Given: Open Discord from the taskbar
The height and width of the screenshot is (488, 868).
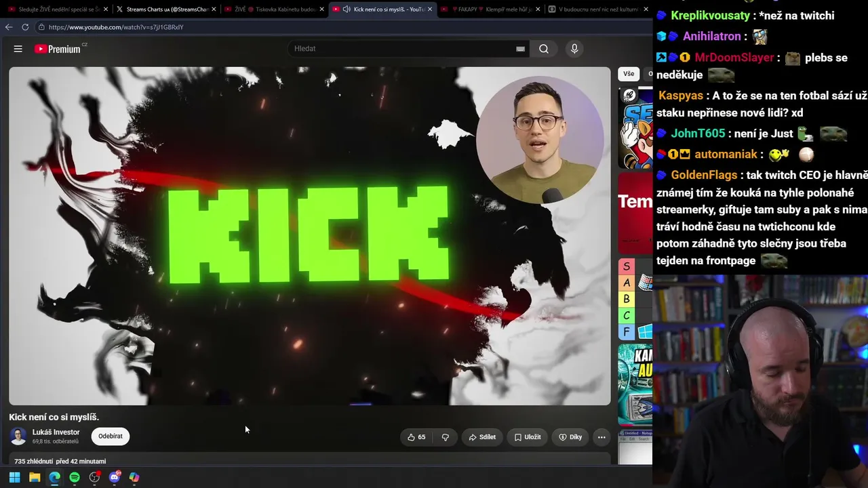Looking at the screenshot, I should (115, 477).
